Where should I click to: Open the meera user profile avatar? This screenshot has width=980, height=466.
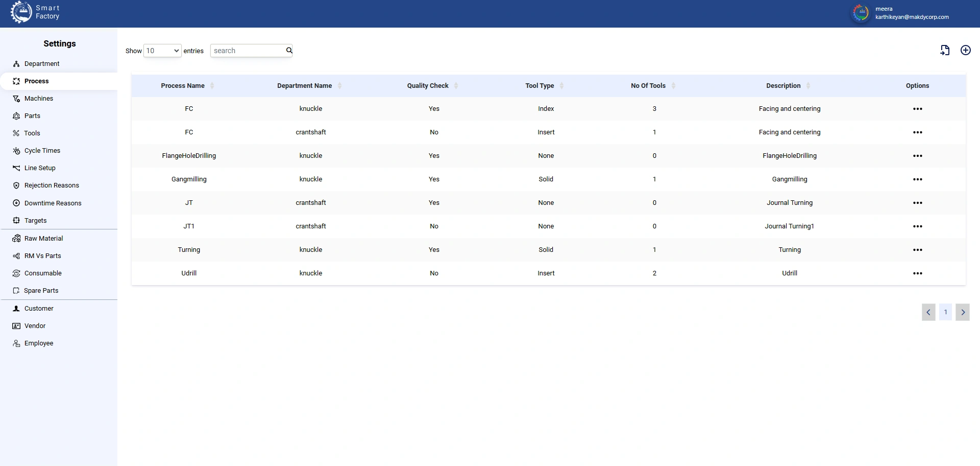[x=861, y=13]
